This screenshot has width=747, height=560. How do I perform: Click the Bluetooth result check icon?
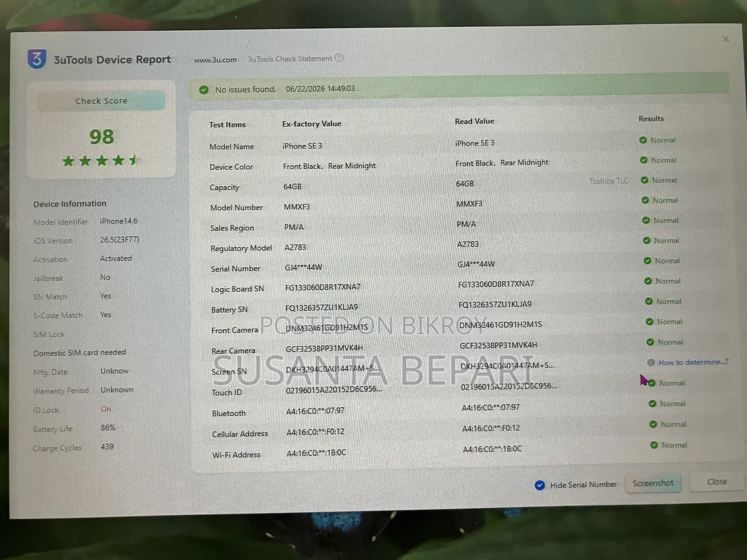(652, 404)
